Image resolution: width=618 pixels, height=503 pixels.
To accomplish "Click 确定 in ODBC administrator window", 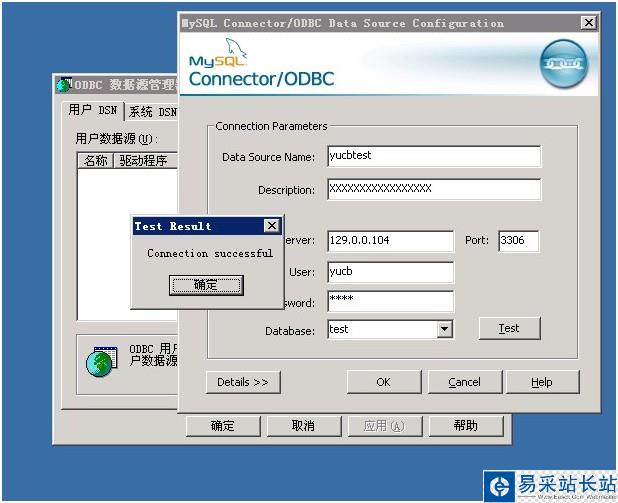I will tap(223, 426).
